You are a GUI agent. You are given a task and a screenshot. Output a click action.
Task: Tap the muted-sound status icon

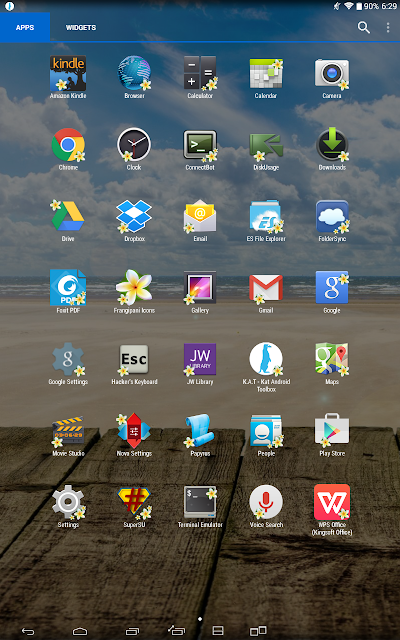point(337,6)
